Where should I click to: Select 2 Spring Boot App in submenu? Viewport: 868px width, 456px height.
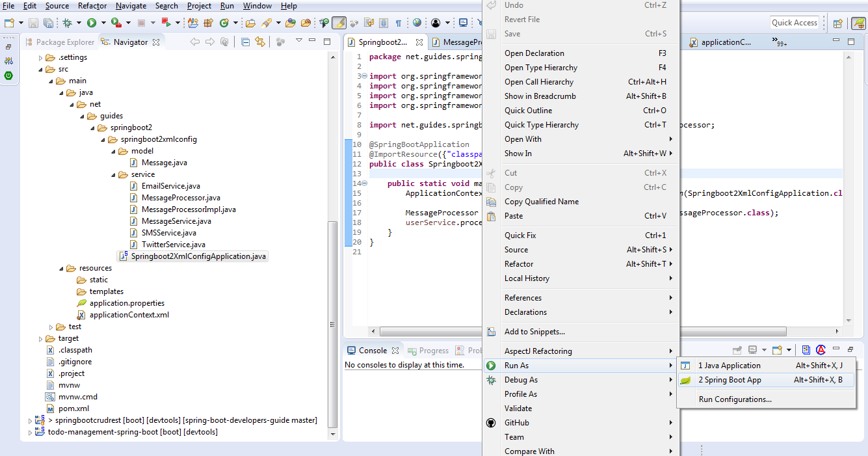pos(765,380)
